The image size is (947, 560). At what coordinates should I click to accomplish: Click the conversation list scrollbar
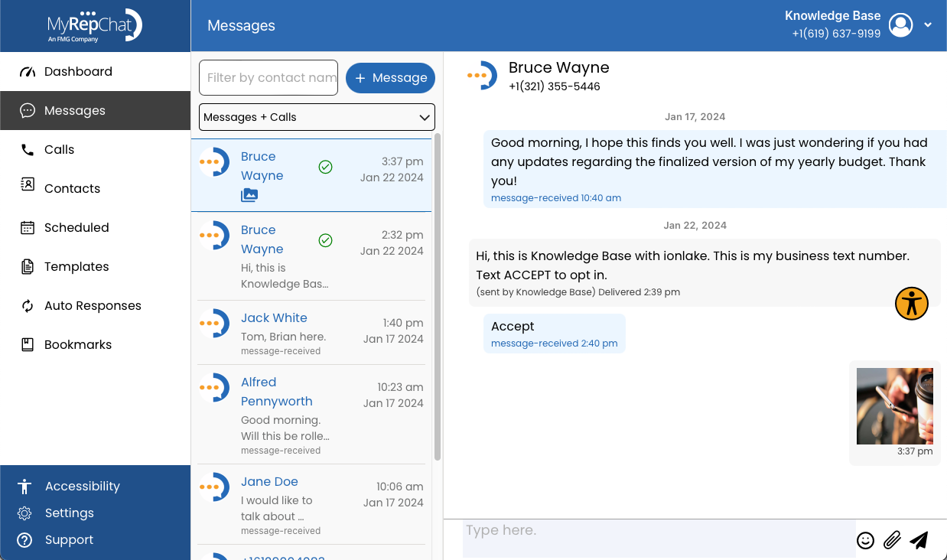tap(438, 297)
